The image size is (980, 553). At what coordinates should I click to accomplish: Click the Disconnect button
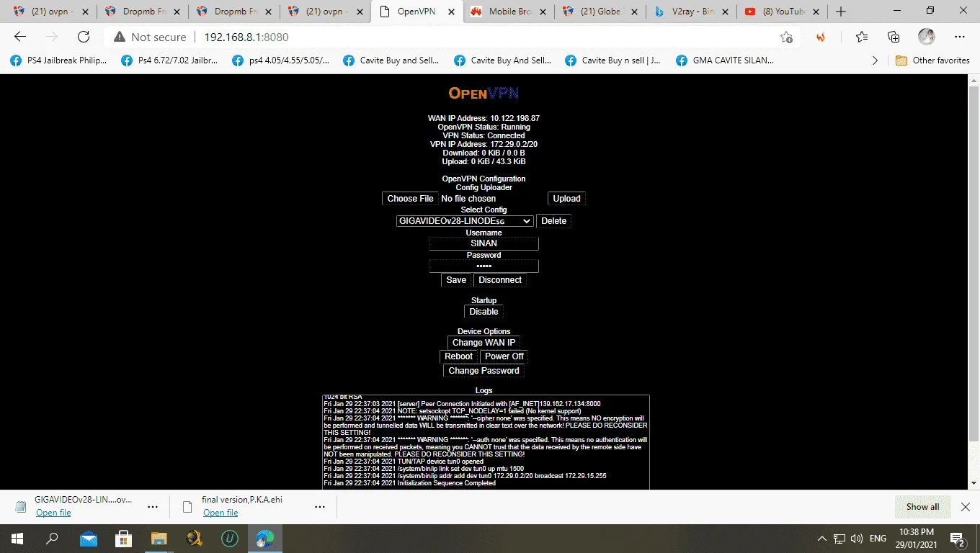(x=500, y=280)
